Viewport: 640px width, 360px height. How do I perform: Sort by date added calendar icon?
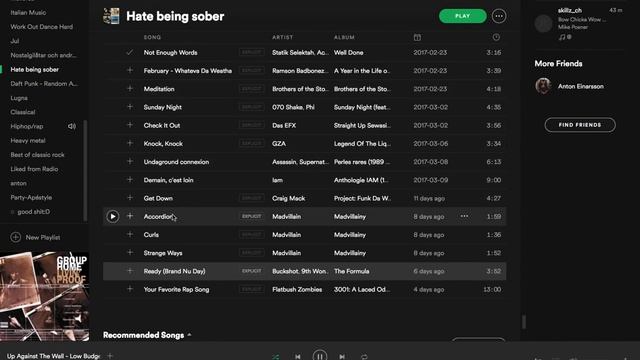(x=417, y=37)
